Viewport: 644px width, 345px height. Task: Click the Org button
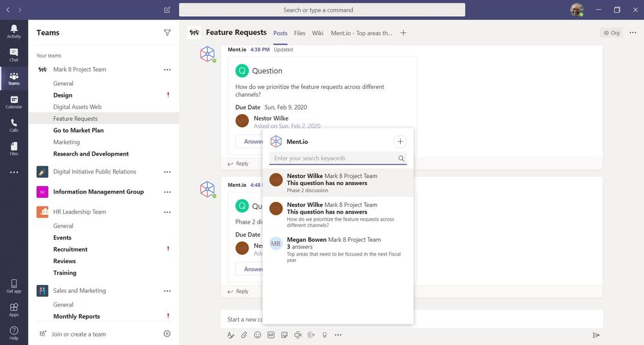pos(611,33)
